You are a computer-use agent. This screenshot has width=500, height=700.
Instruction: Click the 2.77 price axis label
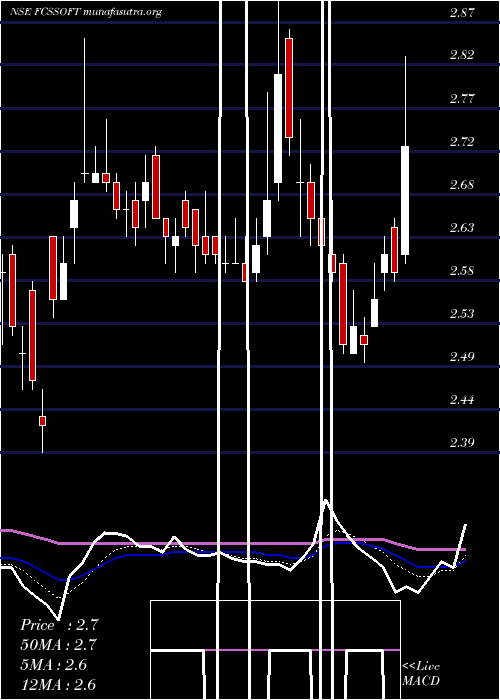(462, 98)
